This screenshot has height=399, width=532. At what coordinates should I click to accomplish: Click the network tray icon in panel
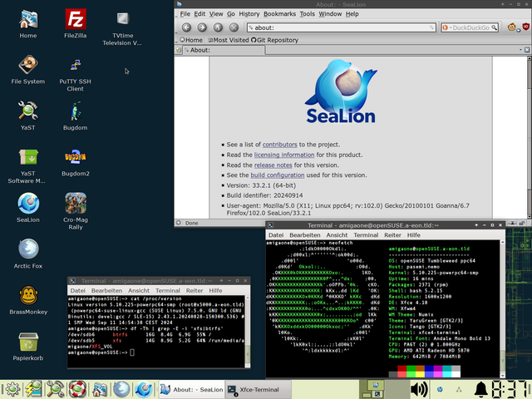click(459, 390)
